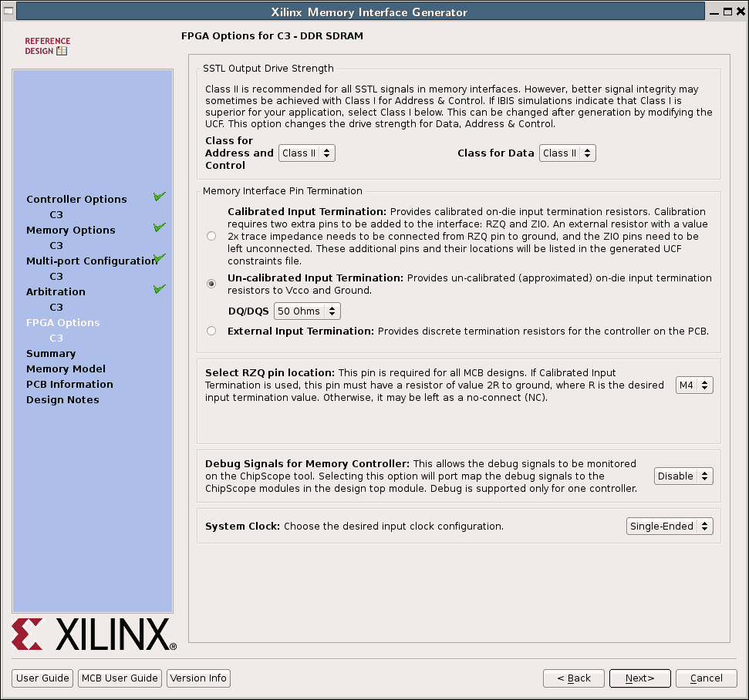Screen dimensions: 749x700
Task: Click the Xilinx logo
Action: click(94, 634)
